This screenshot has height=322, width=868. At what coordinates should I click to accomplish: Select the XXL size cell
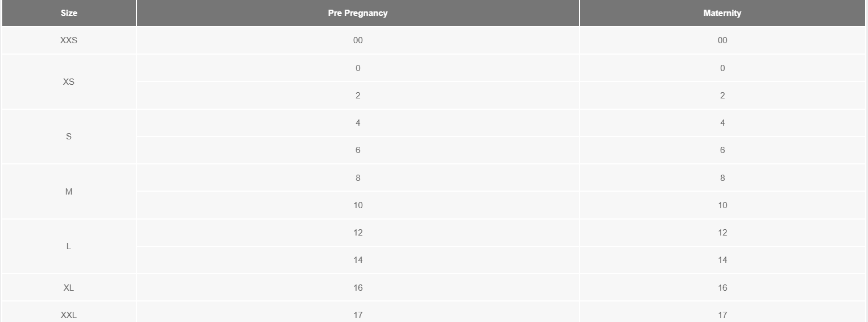click(x=69, y=315)
